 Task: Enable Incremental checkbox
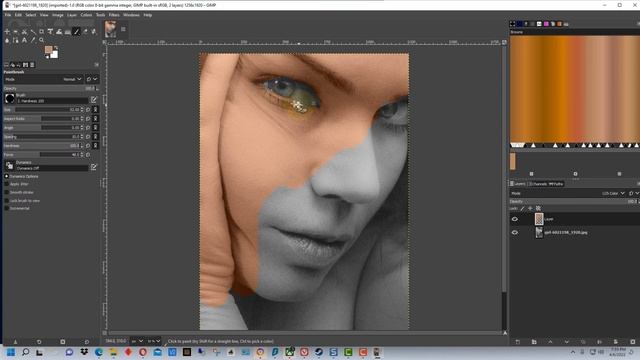pyautogui.click(x=7, y=208)
